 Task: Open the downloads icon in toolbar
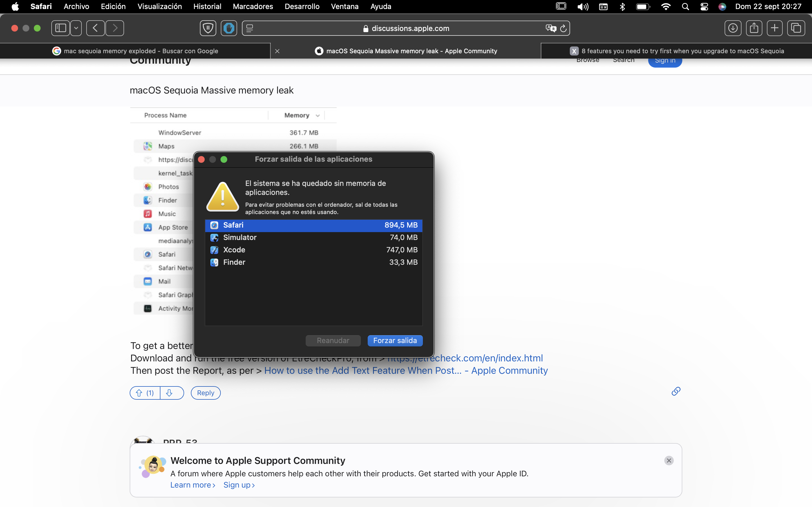(733, 28)
